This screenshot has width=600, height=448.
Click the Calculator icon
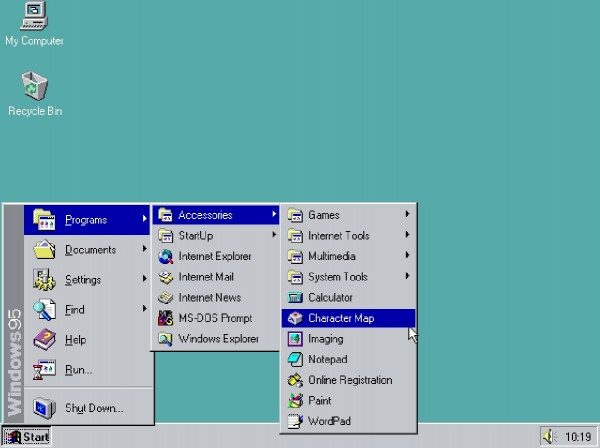pyautogui.click(x=295, y=298)
